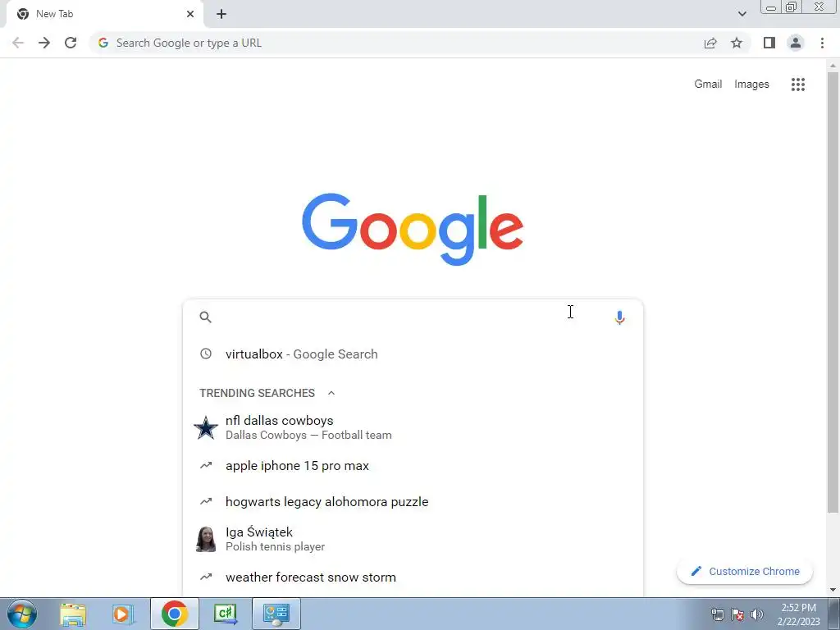The height and width of the screenshot is (630, 840).
Task: Click the taskbar clock and date
Action: (x=798, y=614)
